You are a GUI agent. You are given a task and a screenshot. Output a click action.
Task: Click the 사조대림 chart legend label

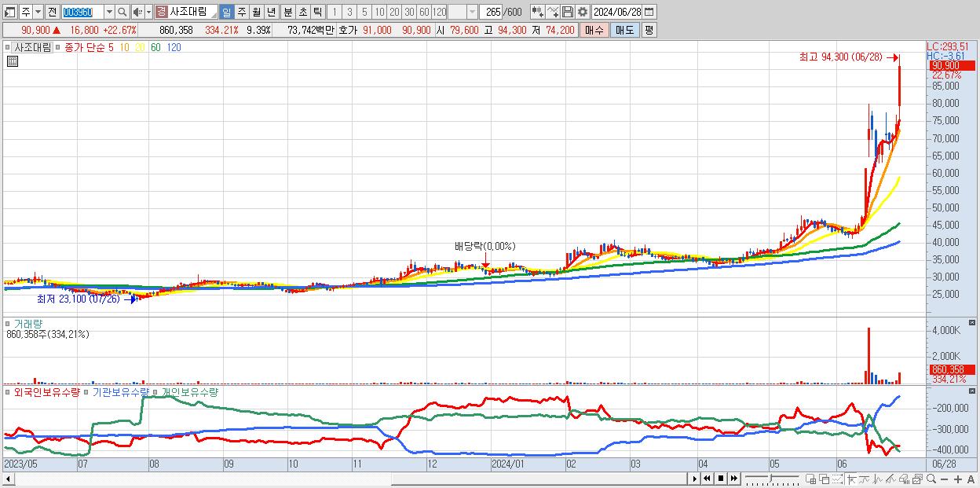pyautogui.click(x=34, y=47)
